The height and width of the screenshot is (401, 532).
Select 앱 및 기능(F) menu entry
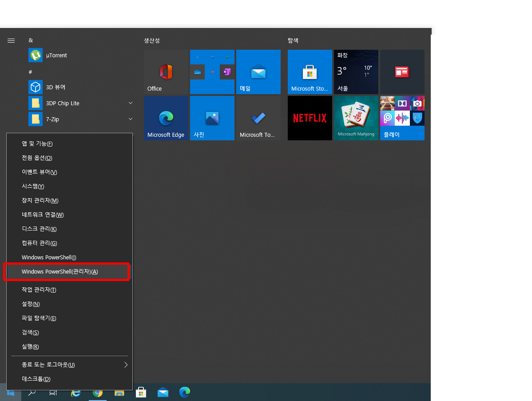point(70,144)
